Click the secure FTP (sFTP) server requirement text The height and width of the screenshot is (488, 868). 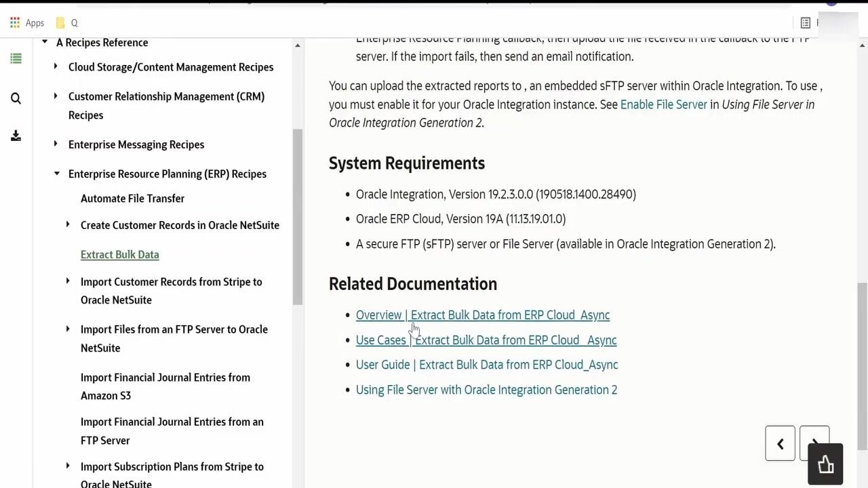566,244
